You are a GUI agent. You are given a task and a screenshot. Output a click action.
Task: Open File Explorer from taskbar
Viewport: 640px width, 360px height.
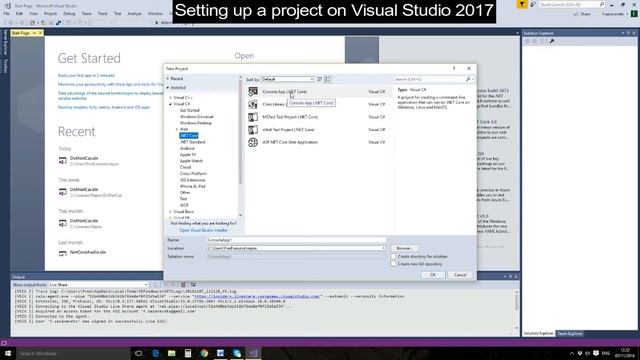tap(171, 353)
